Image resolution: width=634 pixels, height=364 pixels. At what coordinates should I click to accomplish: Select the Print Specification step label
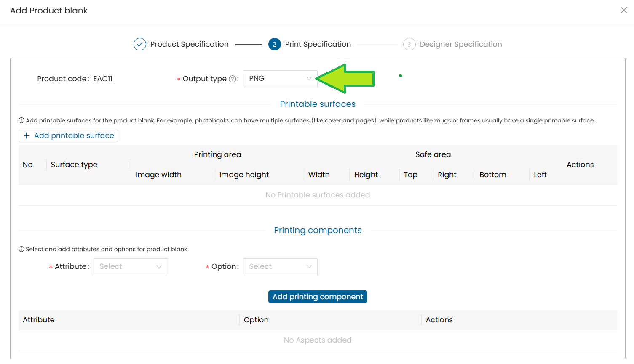(318, 44)
